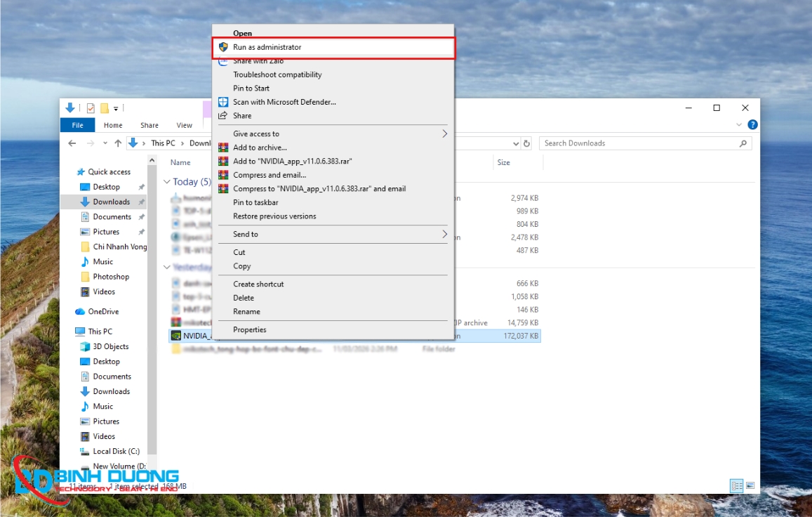Screen dimensions: 812x517
Task: Click the back navigation arrow
Action: pyautogui.click(x=72, y=143)
